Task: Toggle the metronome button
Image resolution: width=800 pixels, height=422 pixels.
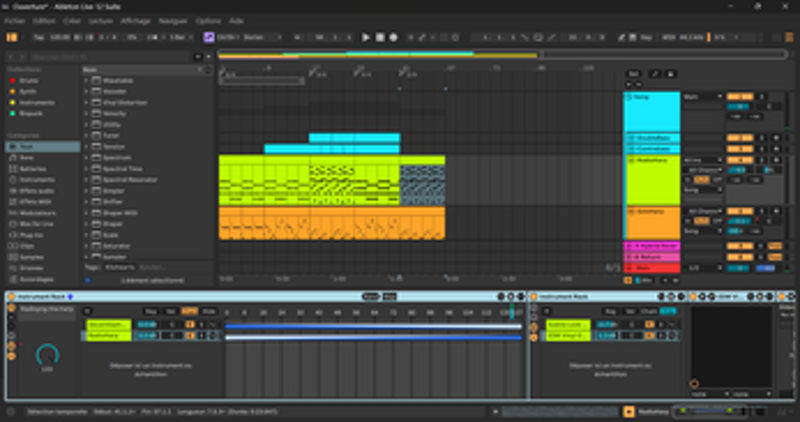Action: (x=152, y=37)
